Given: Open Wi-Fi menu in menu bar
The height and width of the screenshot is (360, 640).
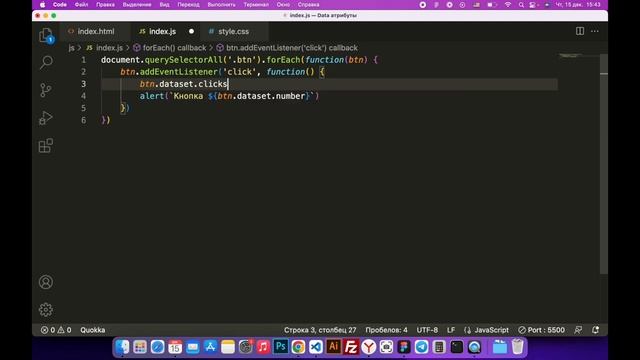Looking at the screenshot, I should click(x=508, y=4).
